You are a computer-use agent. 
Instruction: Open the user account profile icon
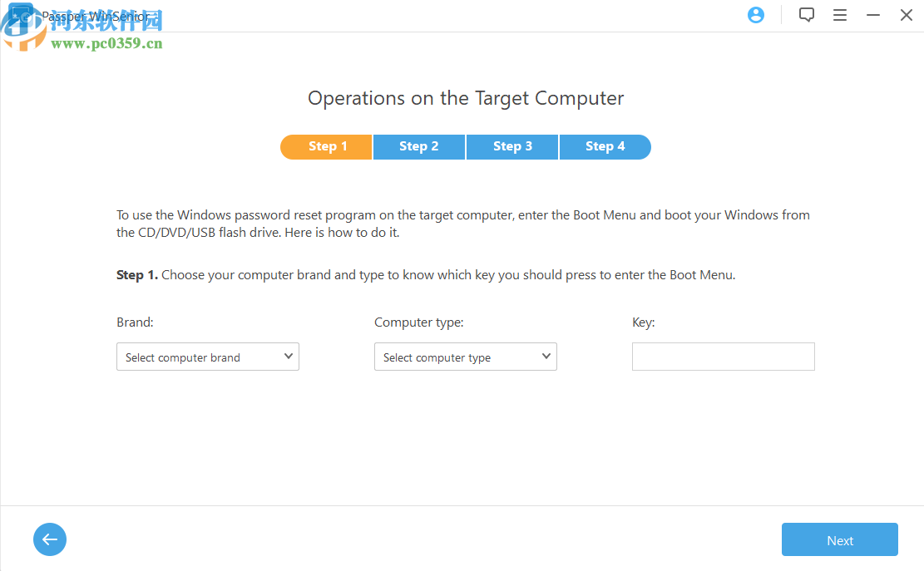click(756, 15)
